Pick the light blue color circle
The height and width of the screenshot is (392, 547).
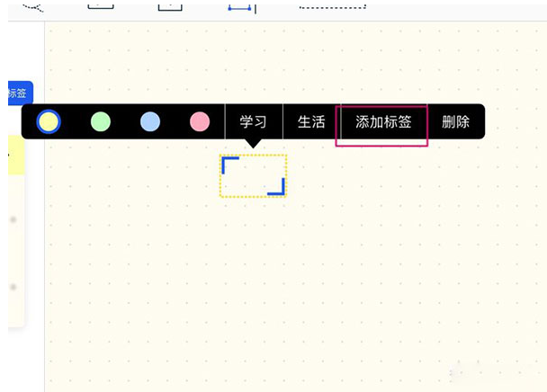click(150, 121)
